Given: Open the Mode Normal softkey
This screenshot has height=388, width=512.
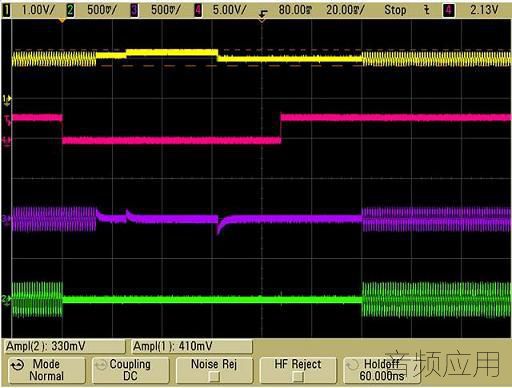Looking at the screenshot, I should coord(47,370).
